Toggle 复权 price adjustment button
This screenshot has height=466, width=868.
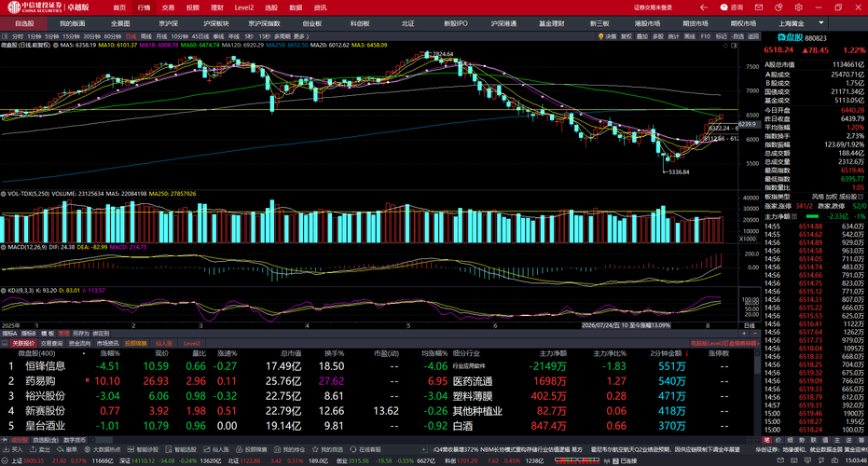(627, 36)
